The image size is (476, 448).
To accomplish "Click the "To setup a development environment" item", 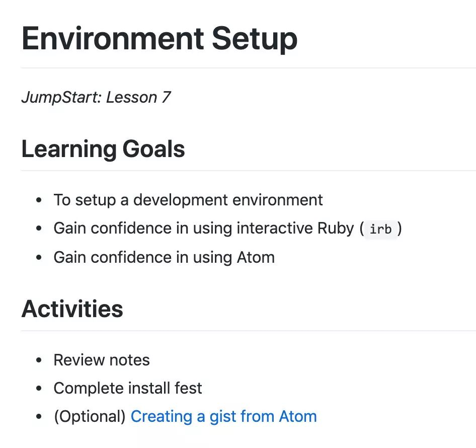I will click(188, 200).
